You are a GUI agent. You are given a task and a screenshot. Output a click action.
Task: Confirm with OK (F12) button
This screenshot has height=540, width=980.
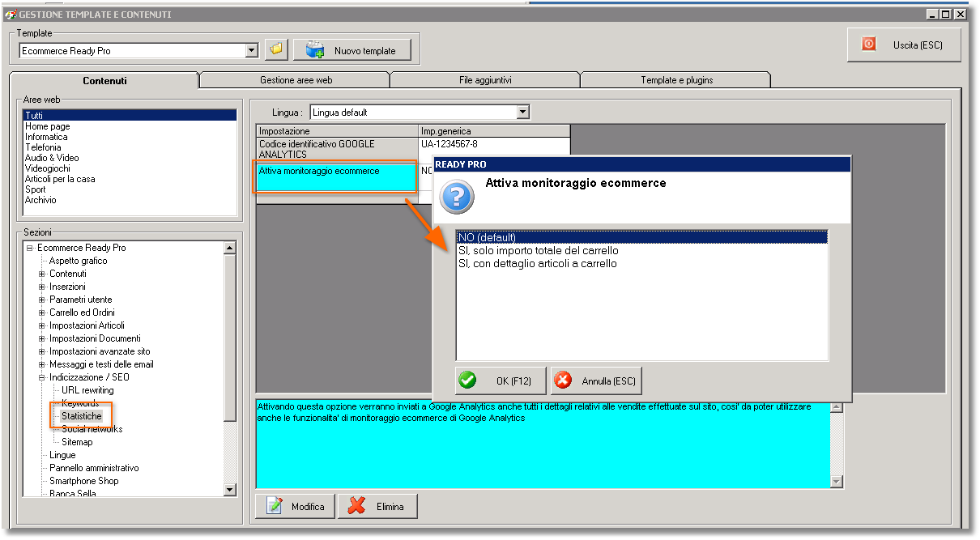tap(500, 381)
